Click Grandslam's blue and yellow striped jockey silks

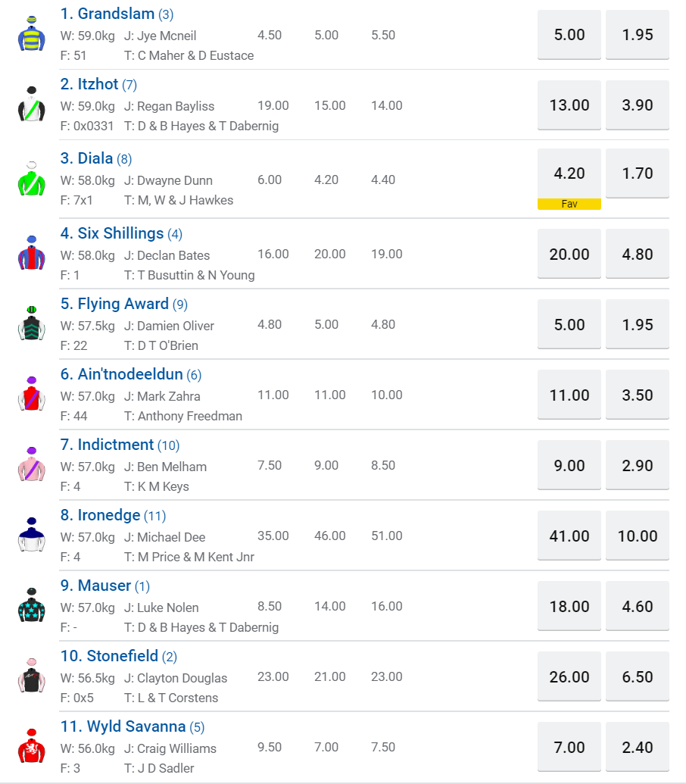31,34
